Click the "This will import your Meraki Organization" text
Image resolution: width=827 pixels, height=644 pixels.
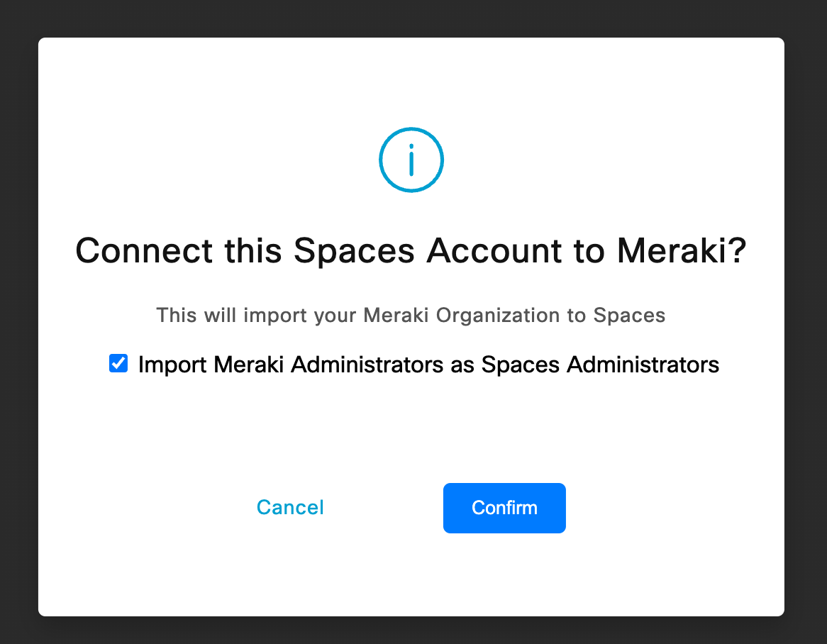click(x=411, y=315)
